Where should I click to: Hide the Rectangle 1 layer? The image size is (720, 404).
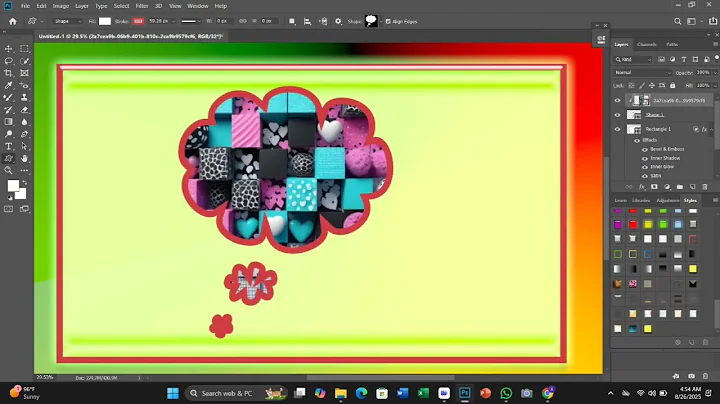tap(617, 129)
